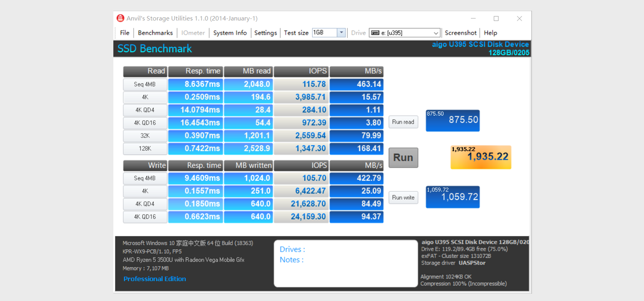644x301 pixels.
Task: Minimize the Anvil's Storage Utilities window
Action: (x=473, y=18)
